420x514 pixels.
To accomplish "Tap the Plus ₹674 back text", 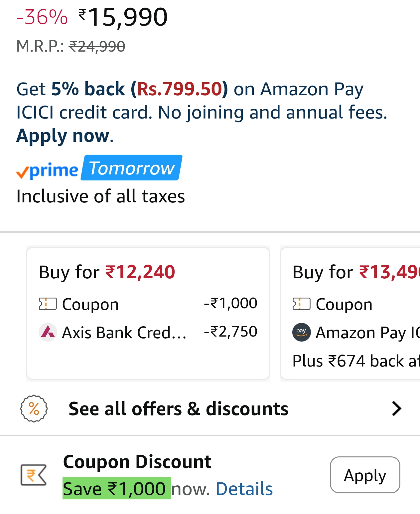I will [x=355, y=361].
